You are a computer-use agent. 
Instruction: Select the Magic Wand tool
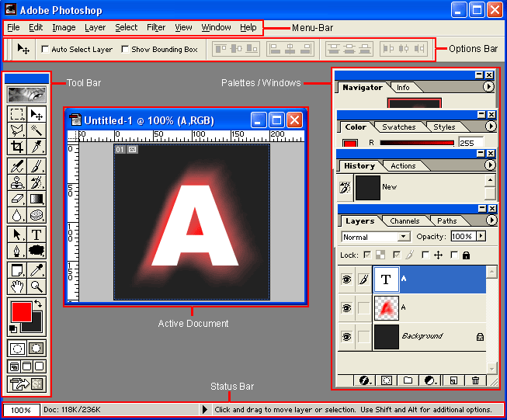36,130
